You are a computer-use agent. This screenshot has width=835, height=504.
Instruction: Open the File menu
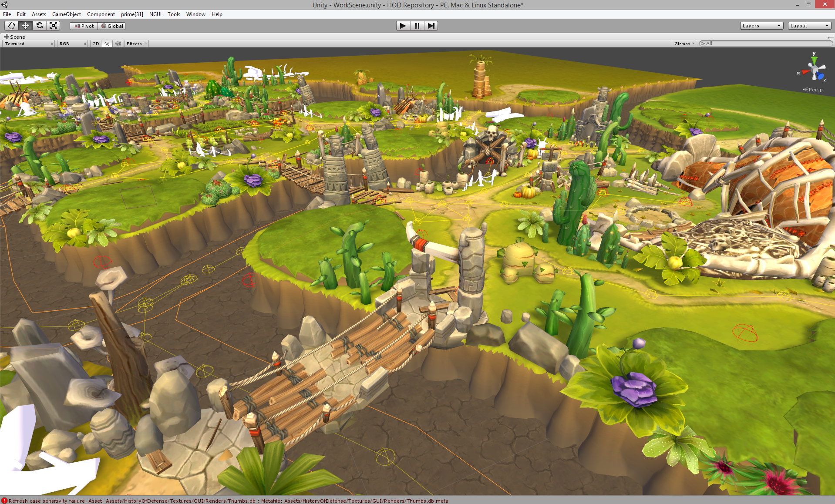(7, 14)
